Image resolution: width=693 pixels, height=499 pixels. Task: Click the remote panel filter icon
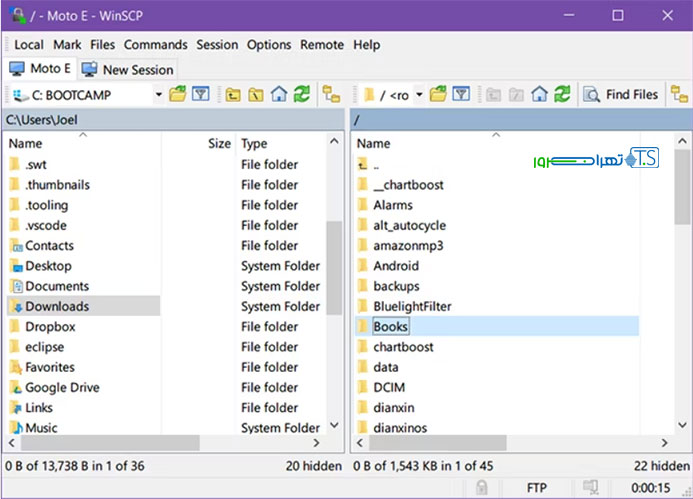pyautogui.click(x=460, y=95)
